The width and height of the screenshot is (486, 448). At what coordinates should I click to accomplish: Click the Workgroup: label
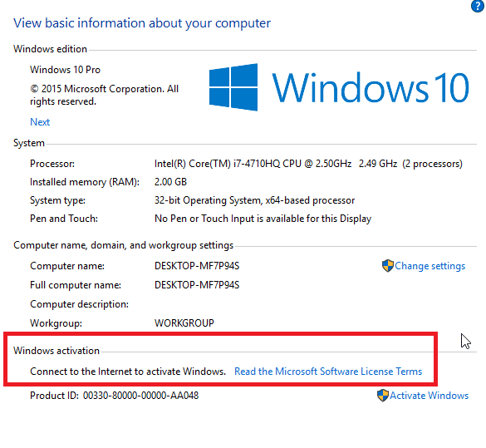[56, 323]
